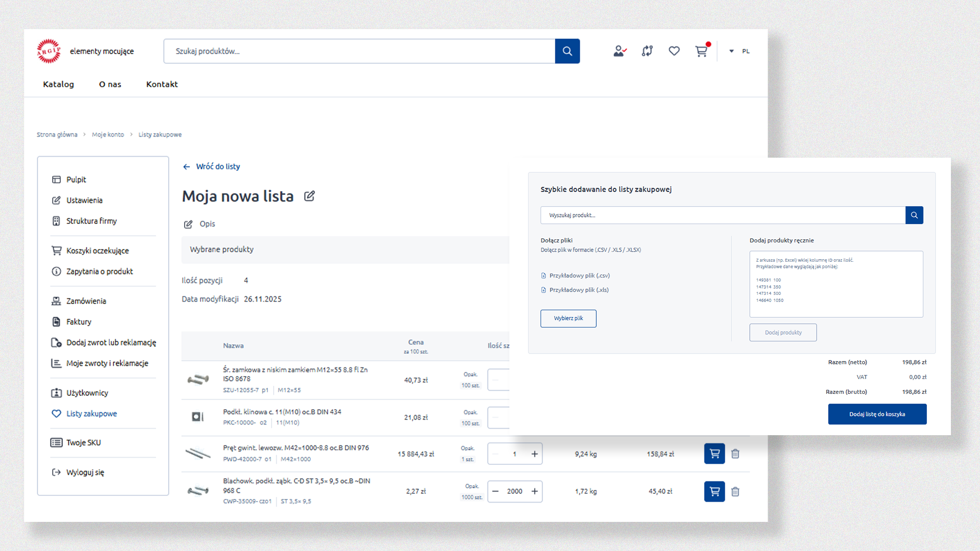Decrease quantity of the 2000 item row
980x551 pixels.
pyautogui.click(x=495, y=491)
